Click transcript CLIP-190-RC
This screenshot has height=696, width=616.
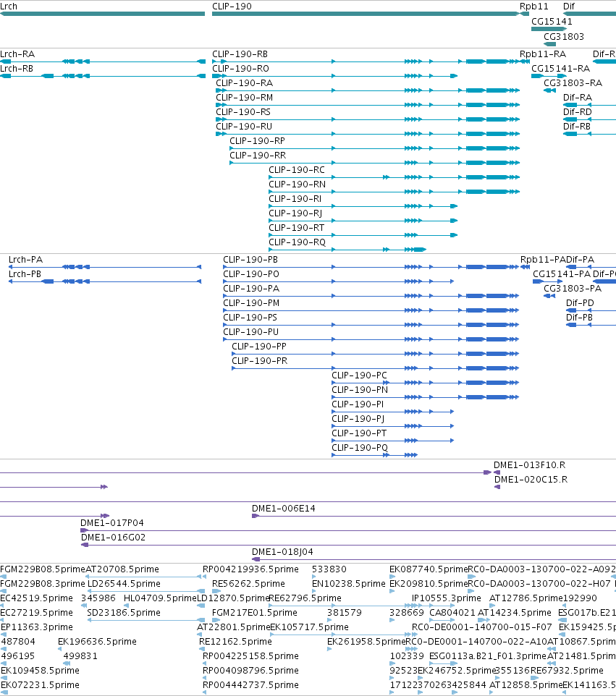(x=297, y=170)
